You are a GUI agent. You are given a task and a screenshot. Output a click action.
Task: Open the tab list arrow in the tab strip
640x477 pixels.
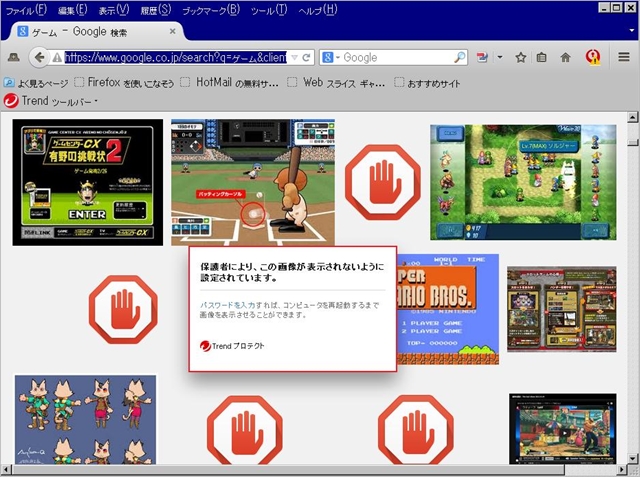(x=631, y=31)
